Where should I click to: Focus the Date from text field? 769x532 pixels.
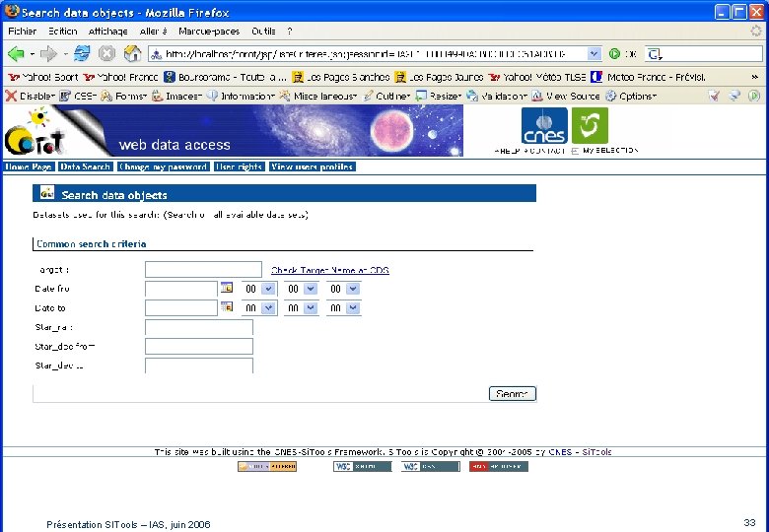tap(181, 289)
